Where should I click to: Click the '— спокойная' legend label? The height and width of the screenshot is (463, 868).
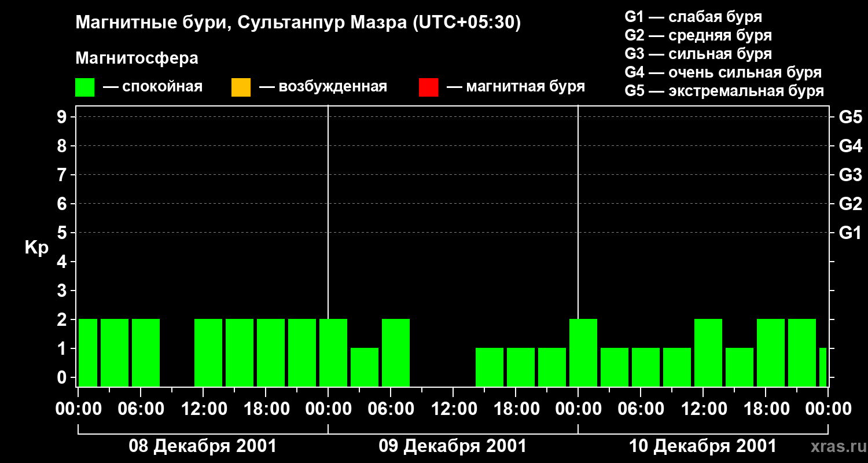click(153, 87)
